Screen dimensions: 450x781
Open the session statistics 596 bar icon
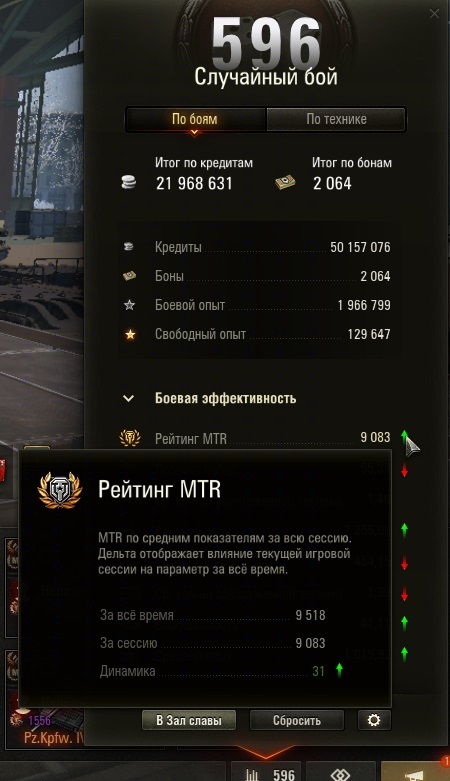click(x=266, y=773)
